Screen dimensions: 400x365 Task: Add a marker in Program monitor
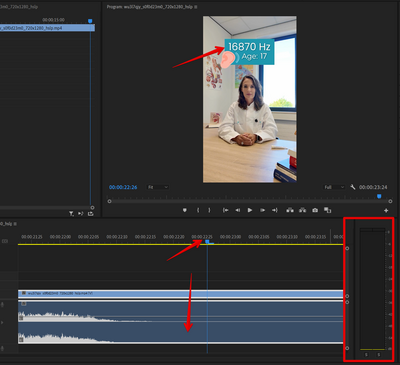point(185,210)
